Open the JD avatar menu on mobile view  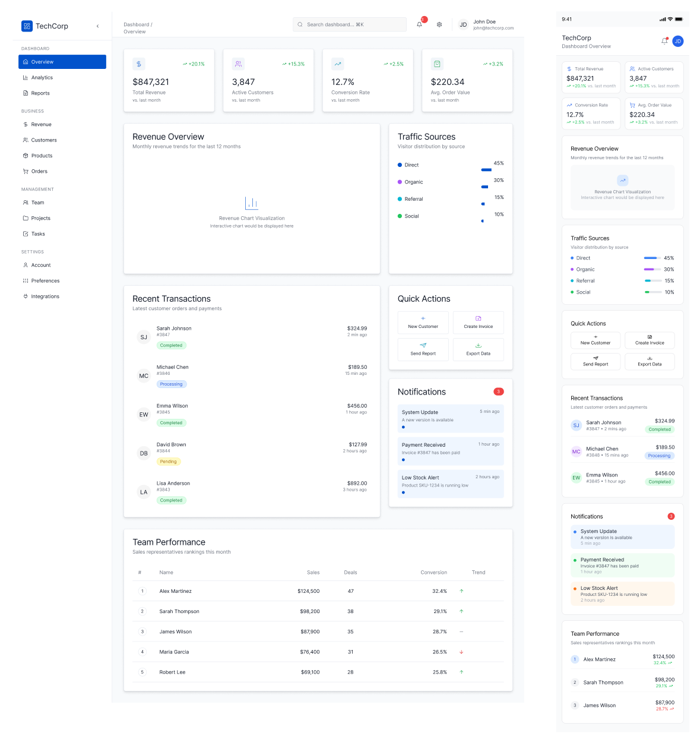(x=677, y=41)
